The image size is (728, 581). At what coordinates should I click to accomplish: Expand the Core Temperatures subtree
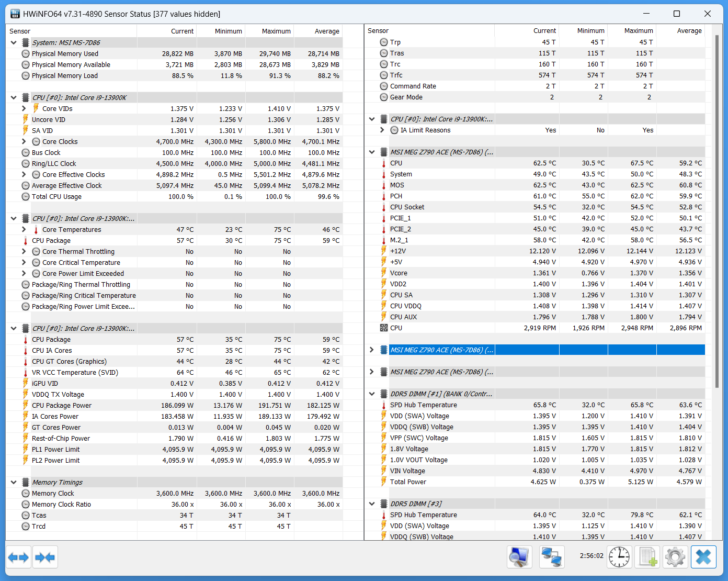click(x=24, y=230)
